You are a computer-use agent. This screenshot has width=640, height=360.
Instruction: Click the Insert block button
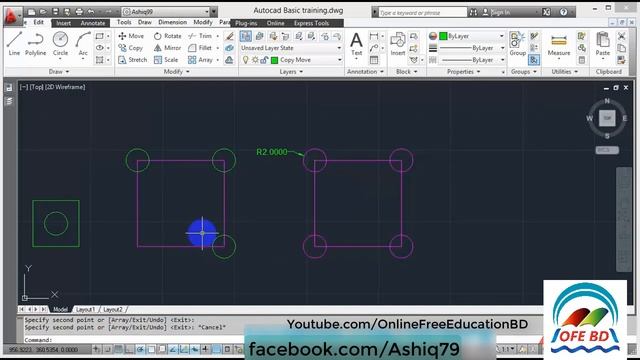tap(398, 44)
